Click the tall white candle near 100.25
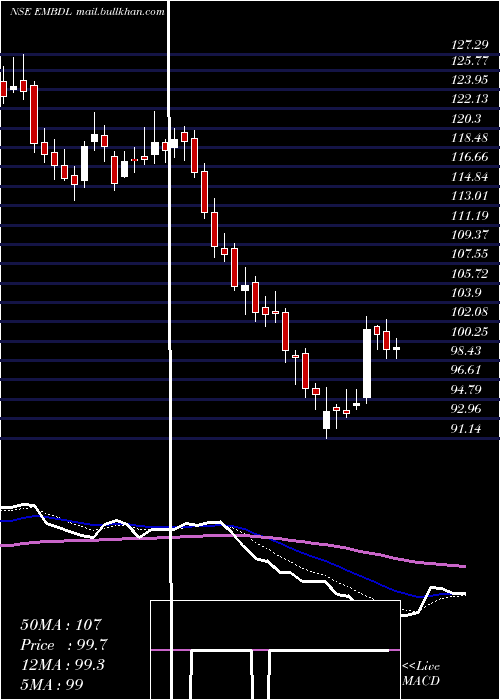The width and height of the screenshot is (500, 700). [x=367, y=362]
